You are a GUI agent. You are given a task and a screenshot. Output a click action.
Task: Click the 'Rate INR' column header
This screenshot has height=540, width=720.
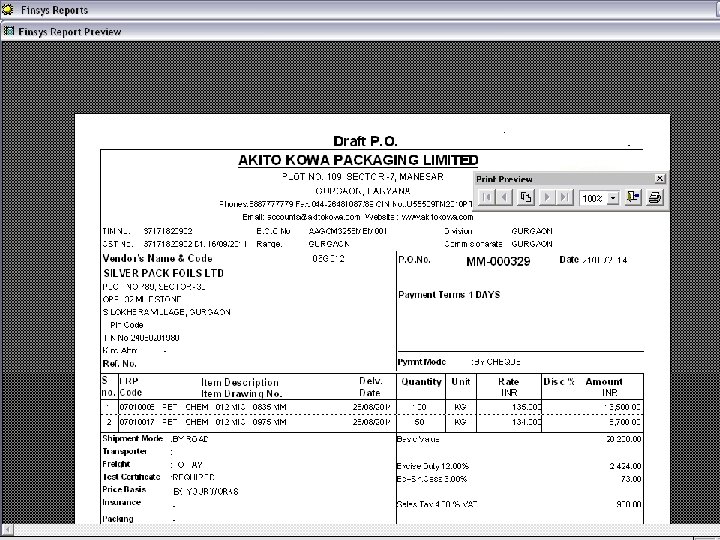point(508,387)
